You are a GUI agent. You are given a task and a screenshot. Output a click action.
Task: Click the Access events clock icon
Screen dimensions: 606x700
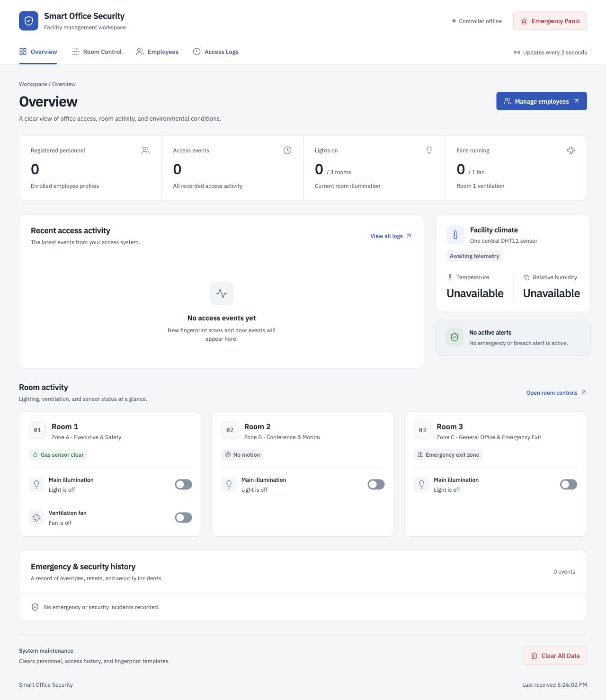[x=287, y=151]
